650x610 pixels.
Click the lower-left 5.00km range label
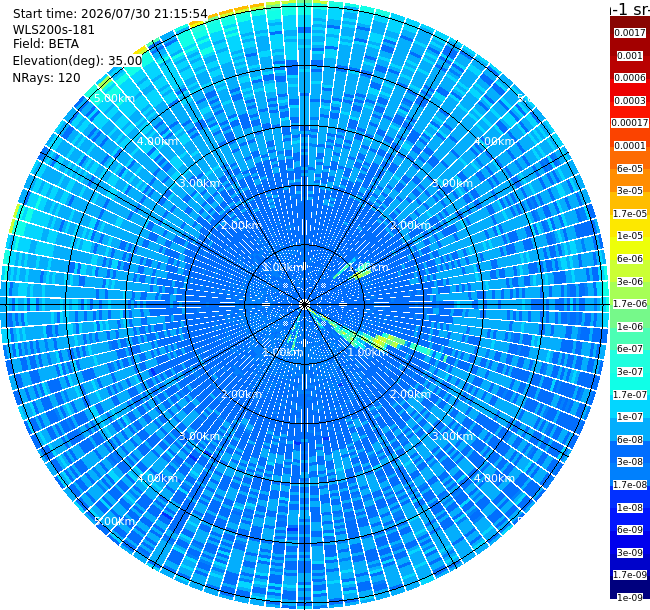pyautogui.click(x=114, y=521)
